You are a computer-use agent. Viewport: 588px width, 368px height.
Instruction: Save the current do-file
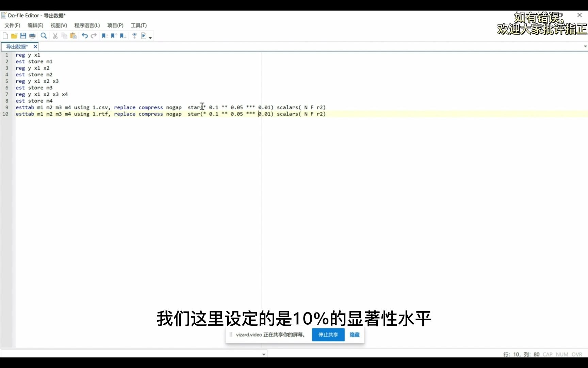[23, 35]
